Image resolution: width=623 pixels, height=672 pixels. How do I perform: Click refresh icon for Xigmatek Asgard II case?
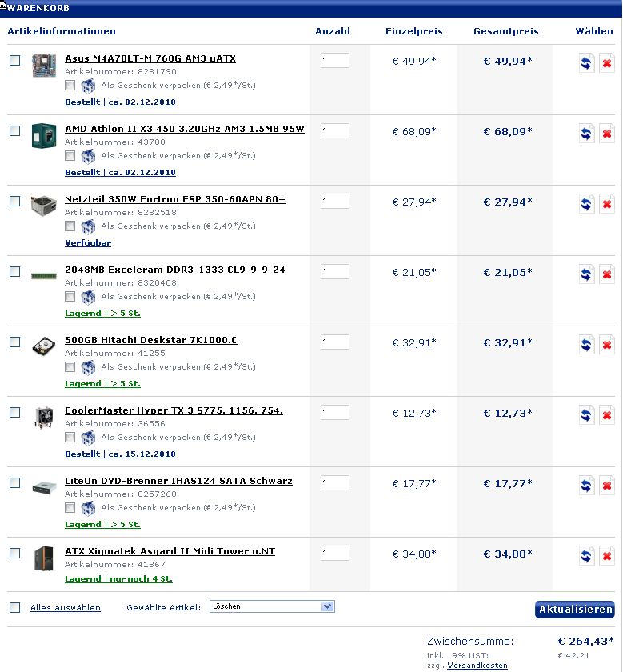click(586, 555)
